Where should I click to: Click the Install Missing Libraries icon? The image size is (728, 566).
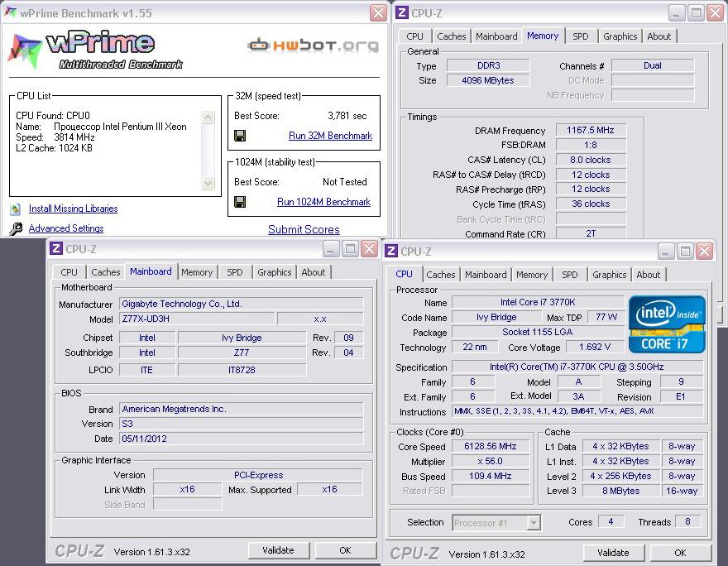click(16, 209)
